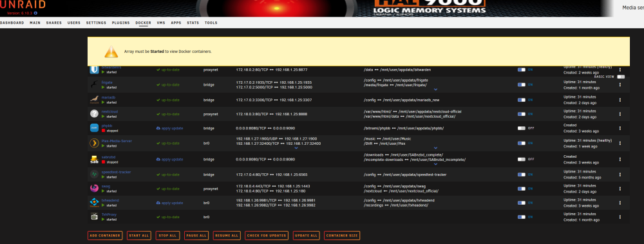Click the Stop All button

(167, 236)
